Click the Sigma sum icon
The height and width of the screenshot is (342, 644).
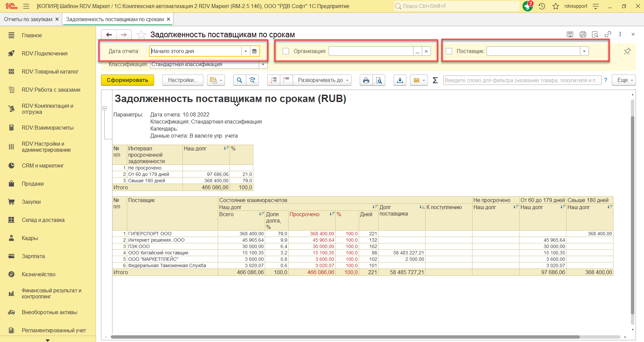coord(435,80)
